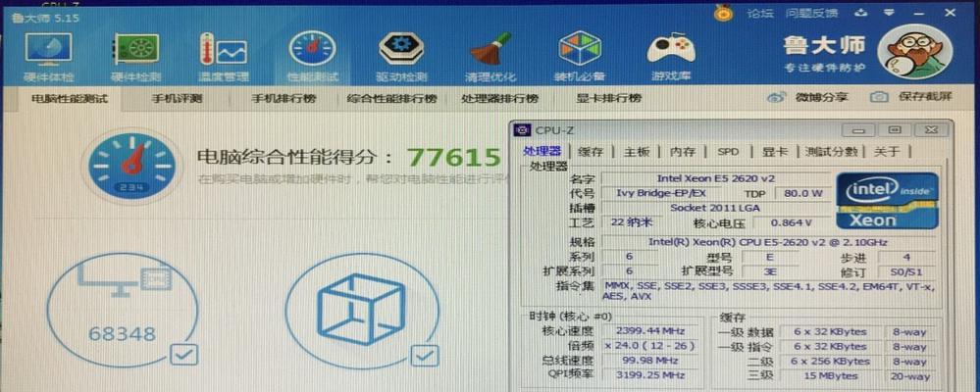This screenshot has width=980, height=392.
Task: Click core voltage value 0.864 V
Action: pyautogui.click(x=792, y=222)
